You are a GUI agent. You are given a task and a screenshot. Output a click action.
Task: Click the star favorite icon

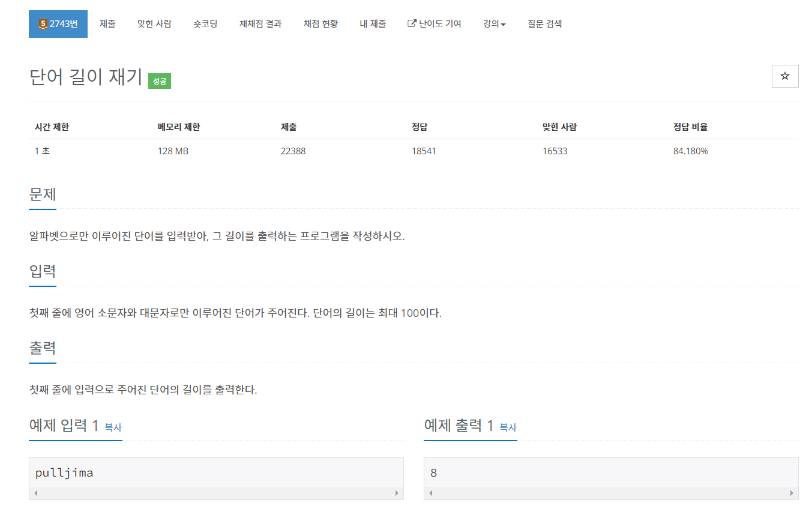[x=785, y=76]
